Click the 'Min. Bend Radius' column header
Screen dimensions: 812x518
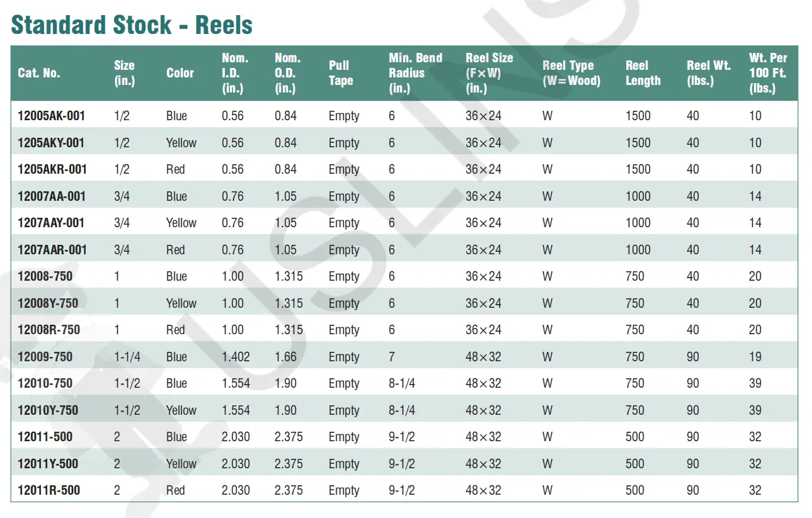click(x=416, y=73)
